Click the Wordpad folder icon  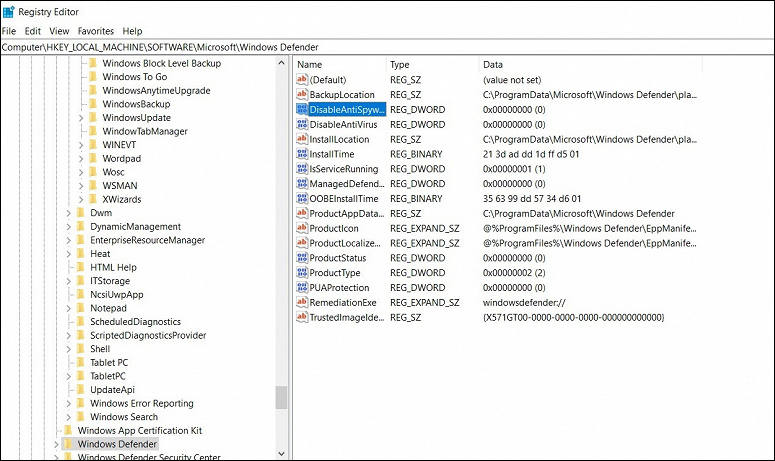[x=93, y=158]
